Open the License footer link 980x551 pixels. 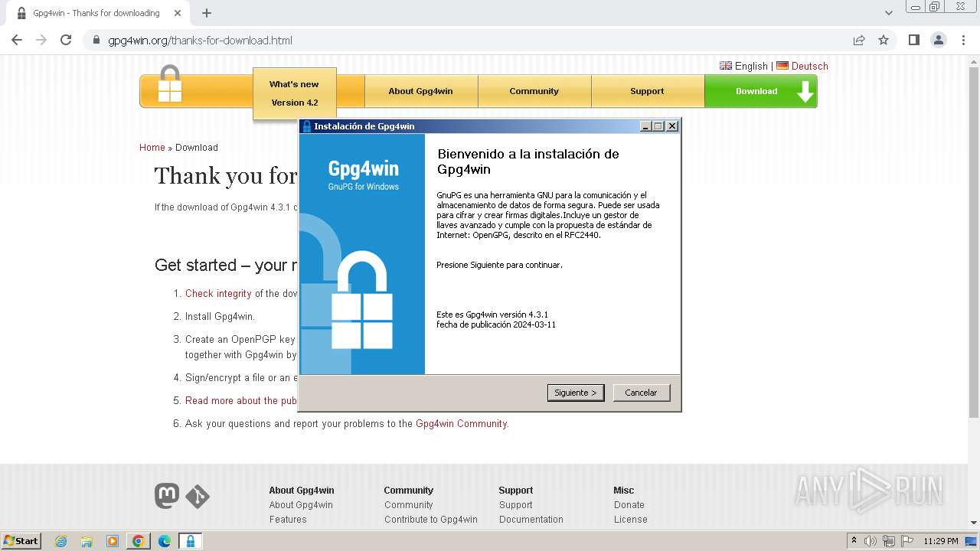(x=630, y=520)
